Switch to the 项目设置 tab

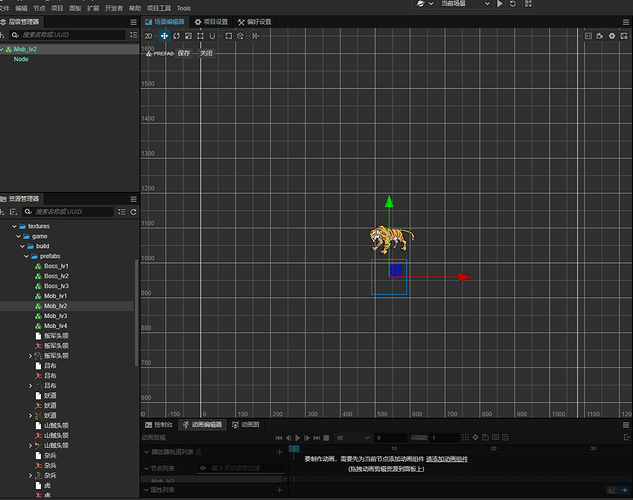click(211, 22)
